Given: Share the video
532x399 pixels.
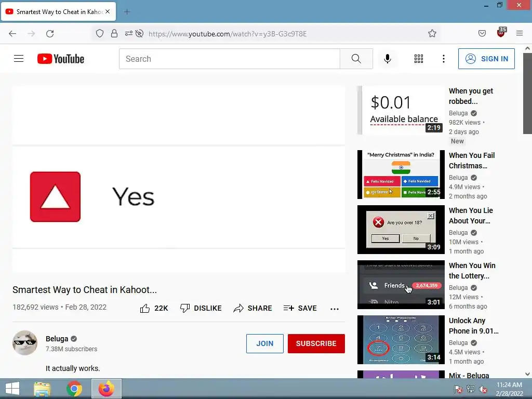Looking at the screenshot, I should (x=253, y=308).
